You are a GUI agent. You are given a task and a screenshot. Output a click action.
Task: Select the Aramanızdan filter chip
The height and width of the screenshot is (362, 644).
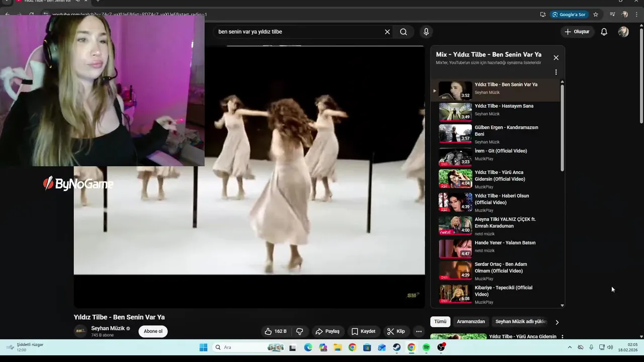471,322
